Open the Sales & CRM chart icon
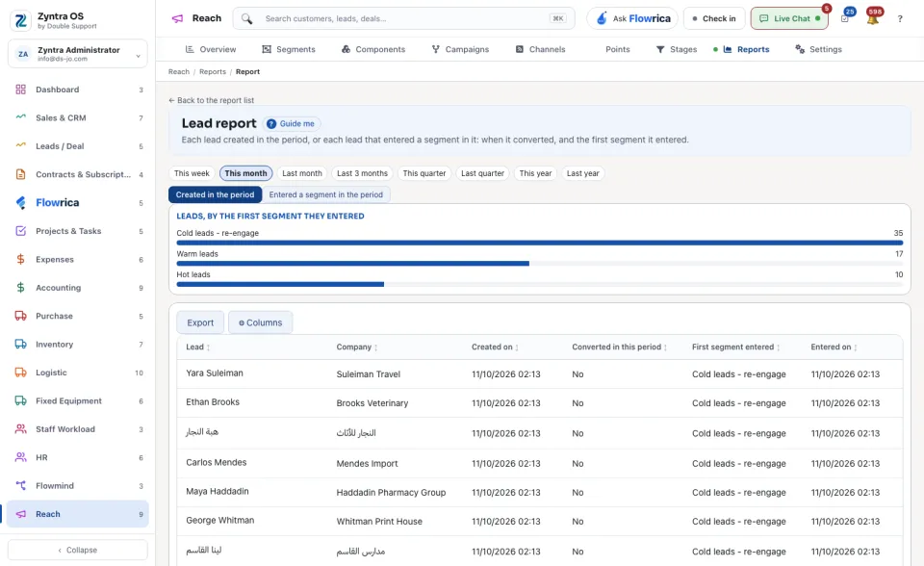 click(20, 117)
